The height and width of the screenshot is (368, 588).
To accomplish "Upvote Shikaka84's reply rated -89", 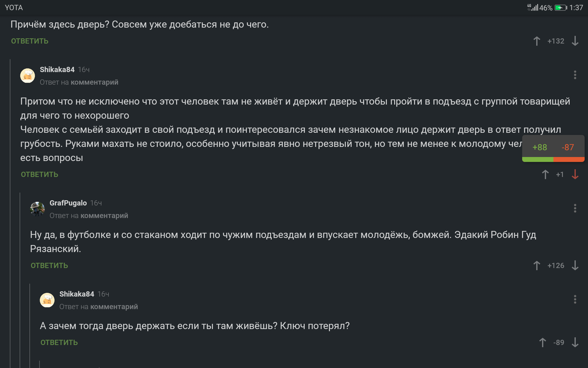I will click(542, 343).
